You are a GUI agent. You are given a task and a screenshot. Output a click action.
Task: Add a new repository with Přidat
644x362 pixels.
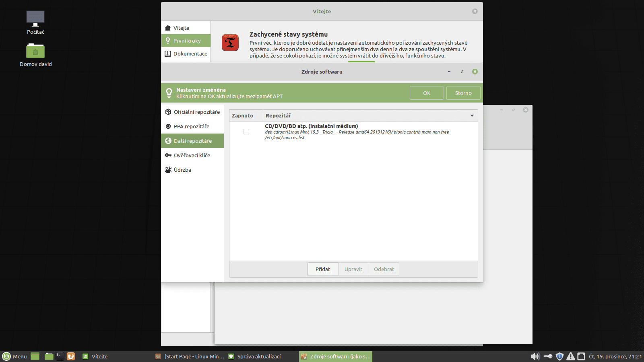point(322,269)
